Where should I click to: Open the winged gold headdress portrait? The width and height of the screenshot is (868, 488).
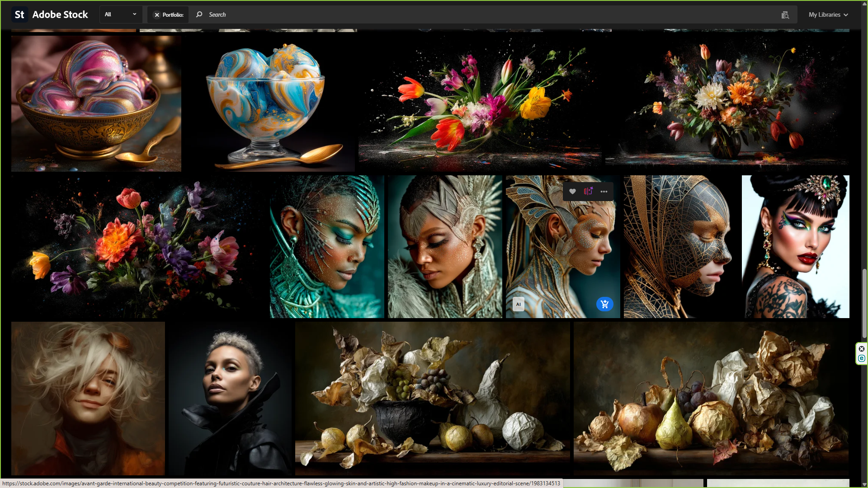[563, 247]
